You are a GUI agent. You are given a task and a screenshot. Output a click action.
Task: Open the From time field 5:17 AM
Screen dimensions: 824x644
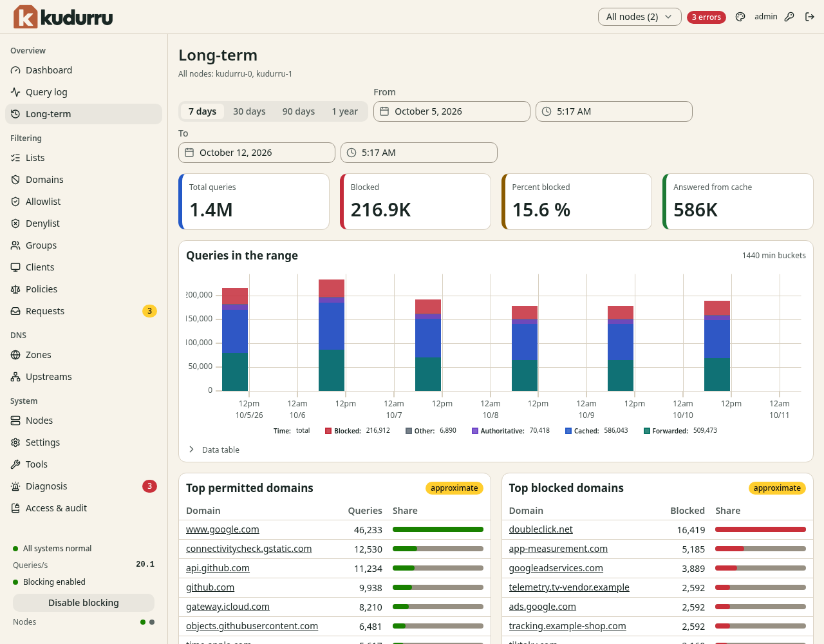click(614, 111)
